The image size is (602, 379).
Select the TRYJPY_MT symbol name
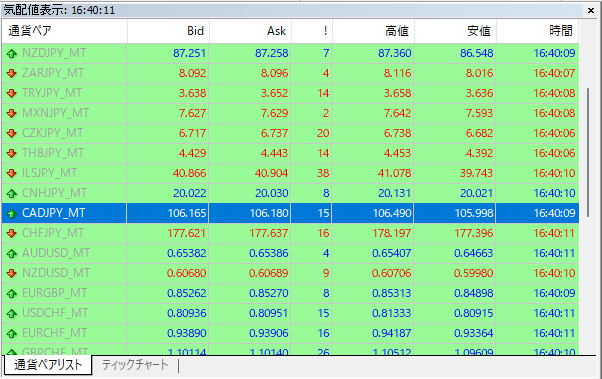click(52, 93)
